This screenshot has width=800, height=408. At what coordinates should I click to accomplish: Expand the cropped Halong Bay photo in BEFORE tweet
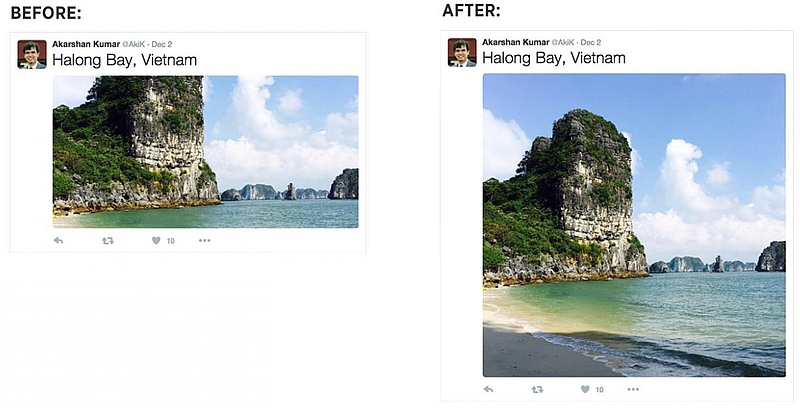click(x=205, y=152)
